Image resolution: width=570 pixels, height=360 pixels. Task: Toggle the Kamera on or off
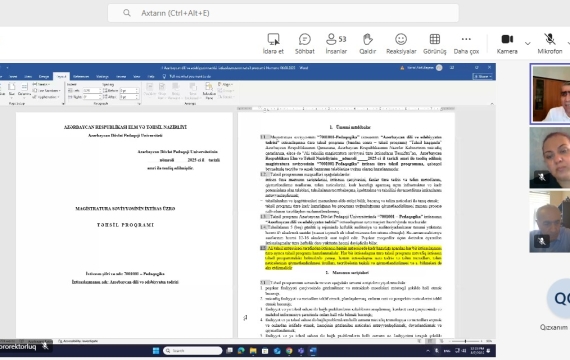pos(507,44)
